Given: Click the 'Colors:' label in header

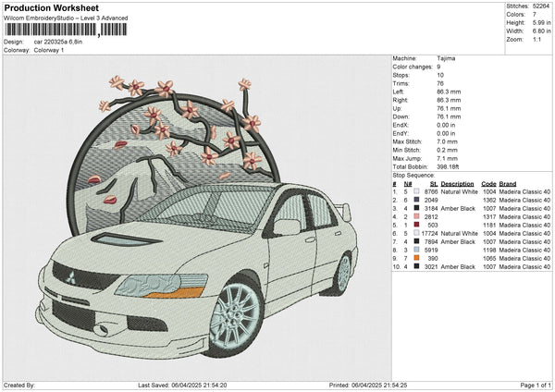Looking at the screenshot, I should click(515, 15).
